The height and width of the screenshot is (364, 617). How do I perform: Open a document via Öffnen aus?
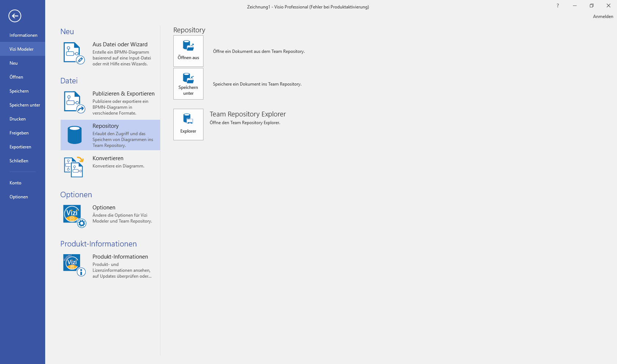tap(188, 51)
